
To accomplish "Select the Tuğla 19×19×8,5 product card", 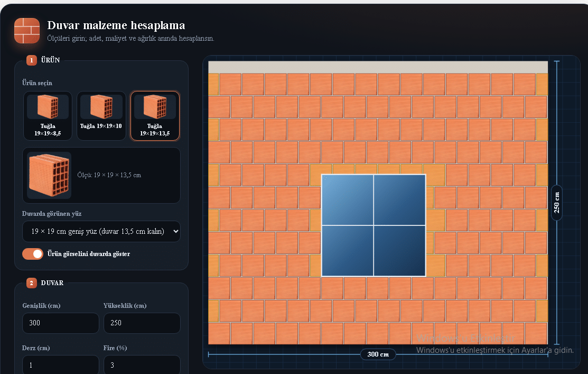I will (x=48, y=116).
